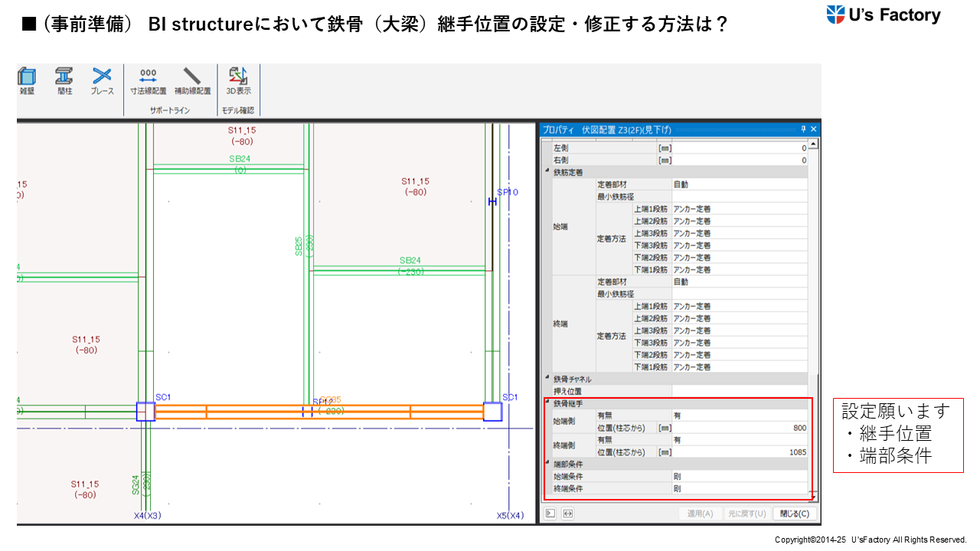
Task: Collapse the 鉄骨チャネル section
Action: tap(547, 379)
